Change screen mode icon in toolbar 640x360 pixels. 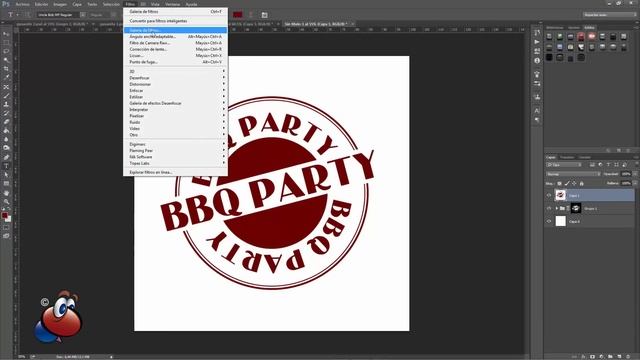[6, 236]
